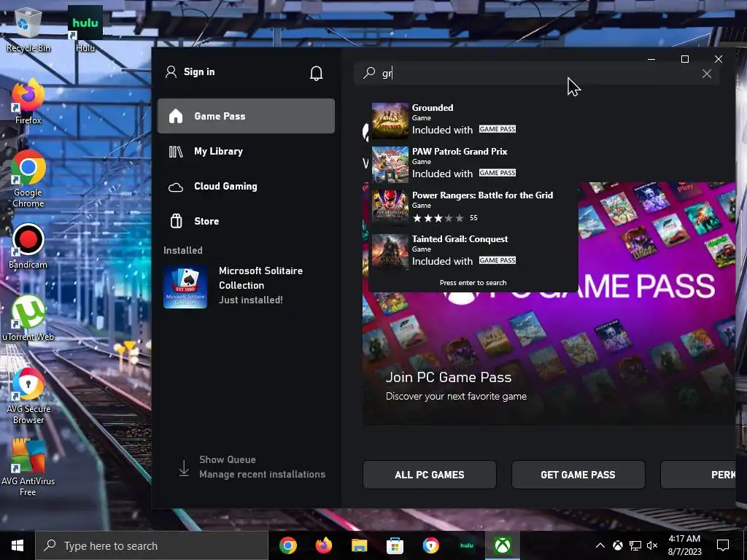Viewport: 747px width, 560px height.
Task: Click Xbox icon in system tray
Action: pyautogui.click(x=617, y=545)
